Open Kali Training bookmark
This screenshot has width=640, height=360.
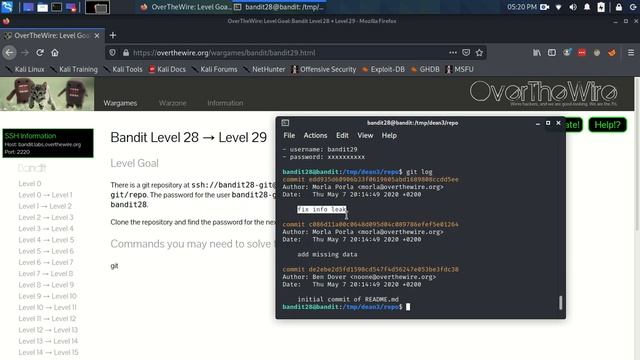(74, 69)
